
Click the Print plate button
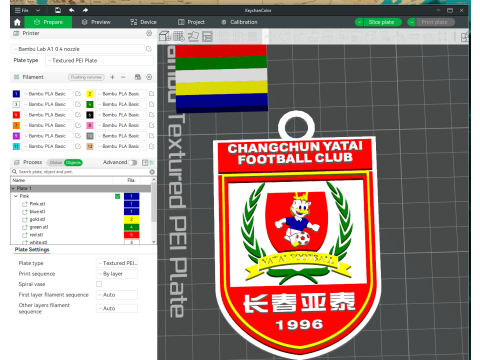click(x=435, y=22)
